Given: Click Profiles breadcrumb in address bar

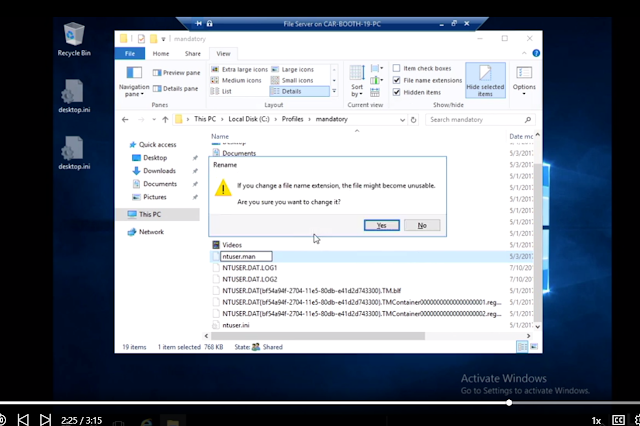Looking at the screenshot, I should [292, 119].
